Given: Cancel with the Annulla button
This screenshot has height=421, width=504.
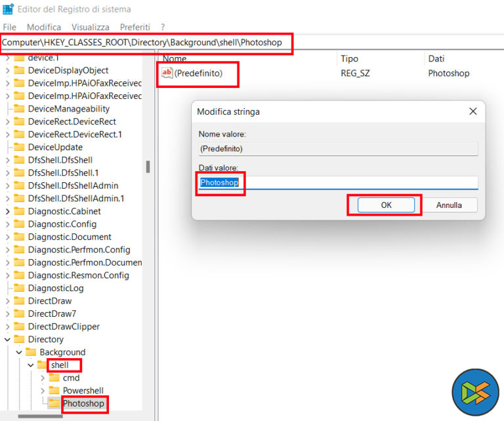Looking at the screenshot, I should pos(449,205).
